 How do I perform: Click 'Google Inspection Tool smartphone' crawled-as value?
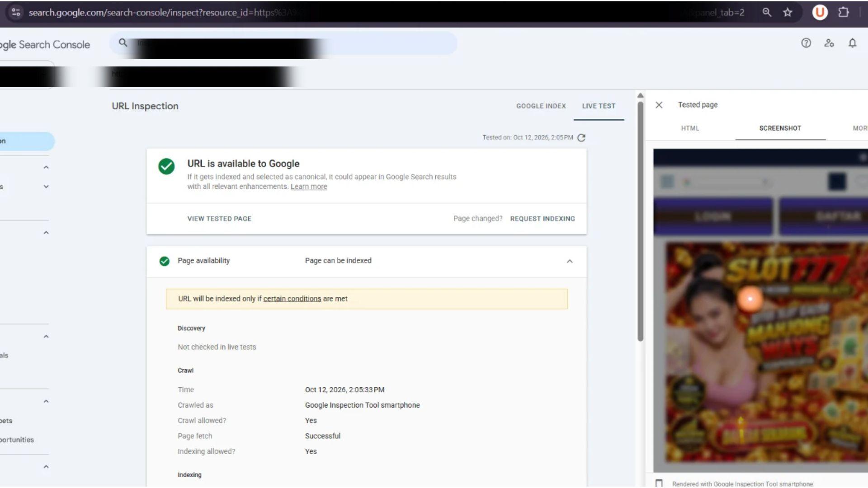point(362,405)
